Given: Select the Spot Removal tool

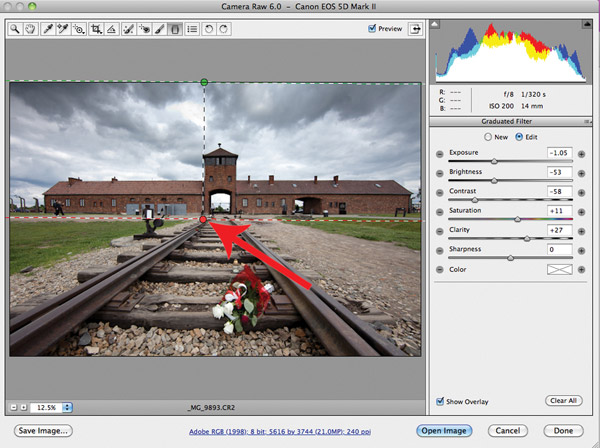Looking at the screenshot, I should pos(129,29).
